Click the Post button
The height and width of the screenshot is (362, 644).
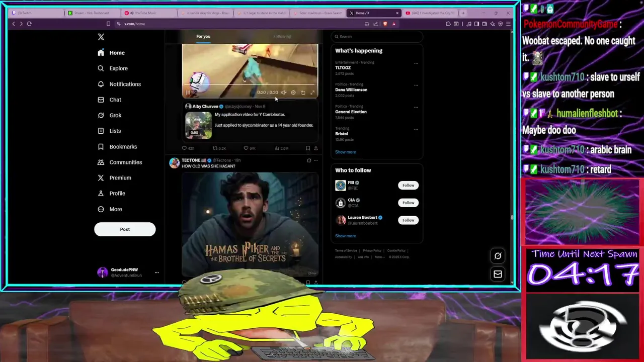tap(125, 229)
